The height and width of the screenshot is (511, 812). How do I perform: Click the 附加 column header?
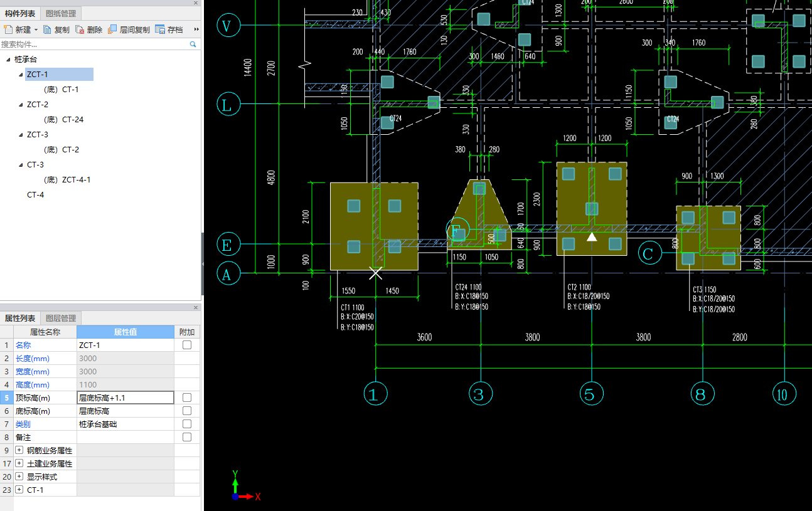click(187, 332)
